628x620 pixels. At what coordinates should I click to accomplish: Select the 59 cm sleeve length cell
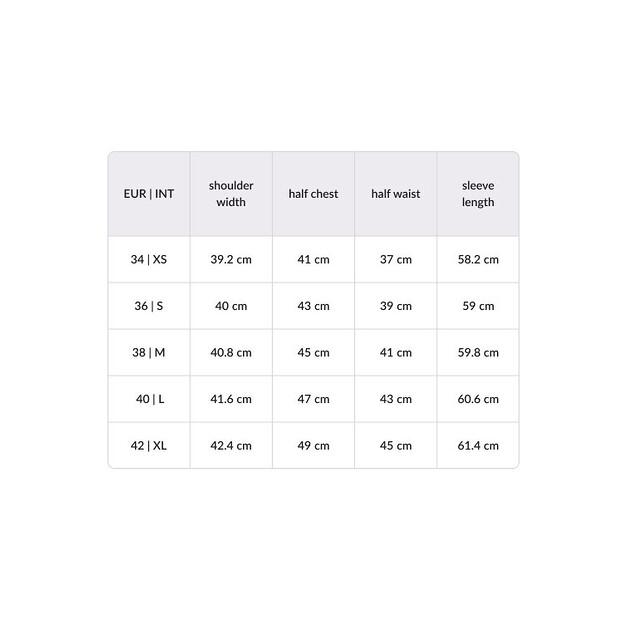click(478, 306)
